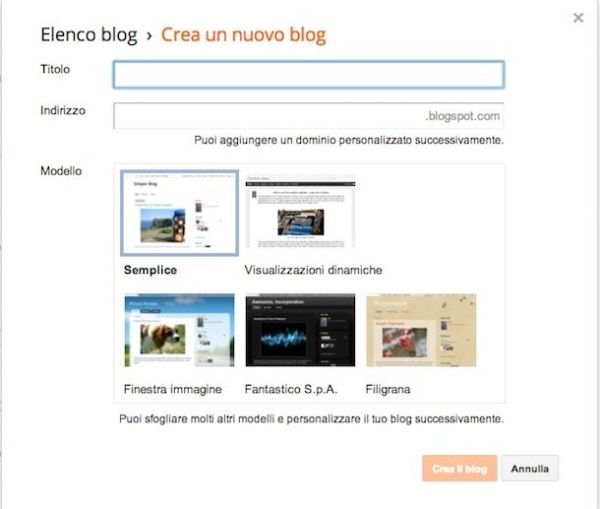The height and width of the screenshot is (509, 600).
Task: Click the Modello section label
Action: pyautogui.click(x=61, y=171)
